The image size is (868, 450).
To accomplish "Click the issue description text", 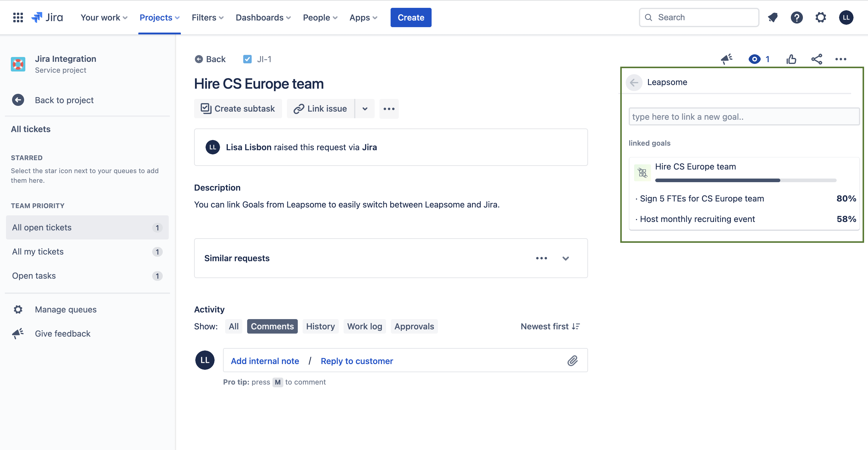I will pos(347,204).
